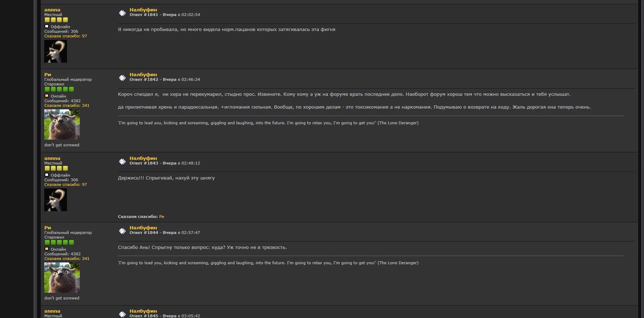Open annna's avatar in the first post
This screenshot has height=318, width=644.
tap(56, 51)
